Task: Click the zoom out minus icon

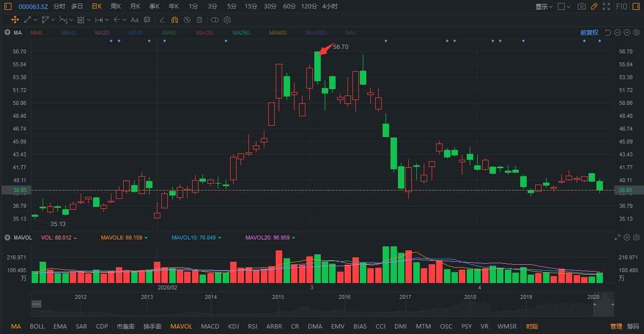Action: tap(617, 33)
